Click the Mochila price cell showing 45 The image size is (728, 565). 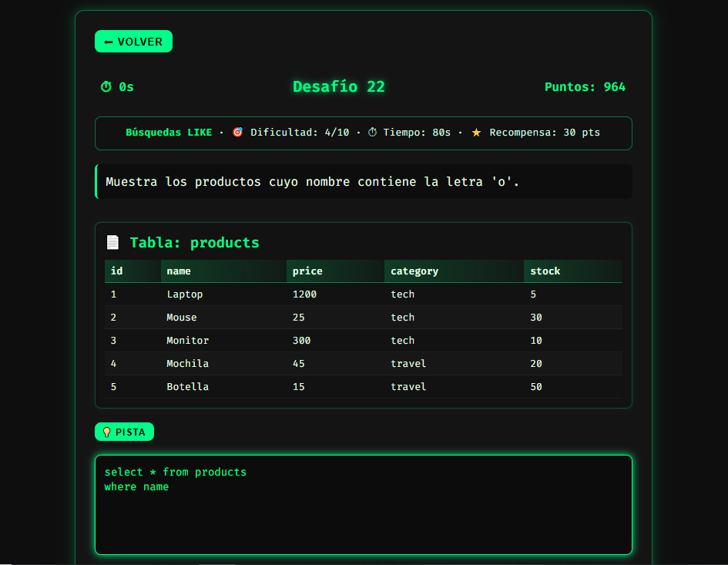pos(299,364)
